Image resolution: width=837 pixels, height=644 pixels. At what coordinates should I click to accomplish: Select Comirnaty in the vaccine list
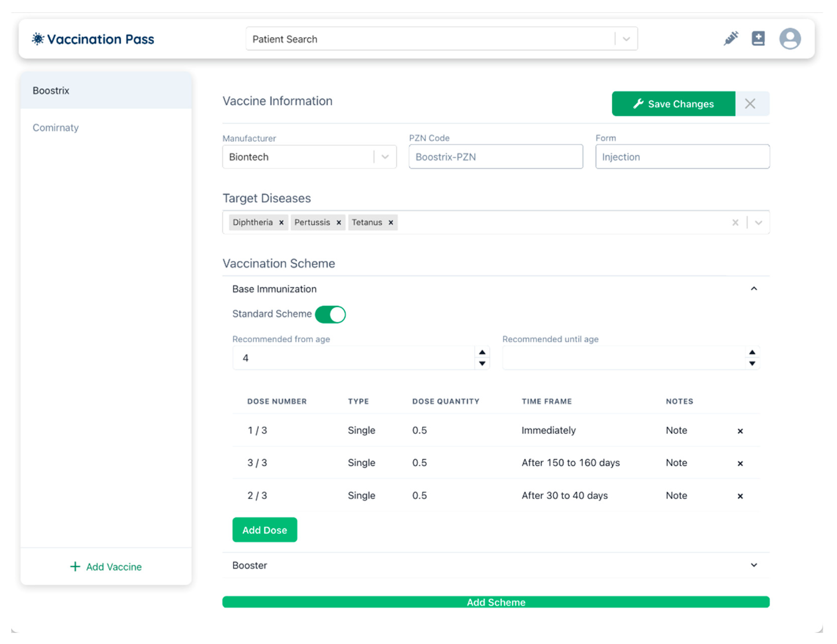click(x=55, y=128)
